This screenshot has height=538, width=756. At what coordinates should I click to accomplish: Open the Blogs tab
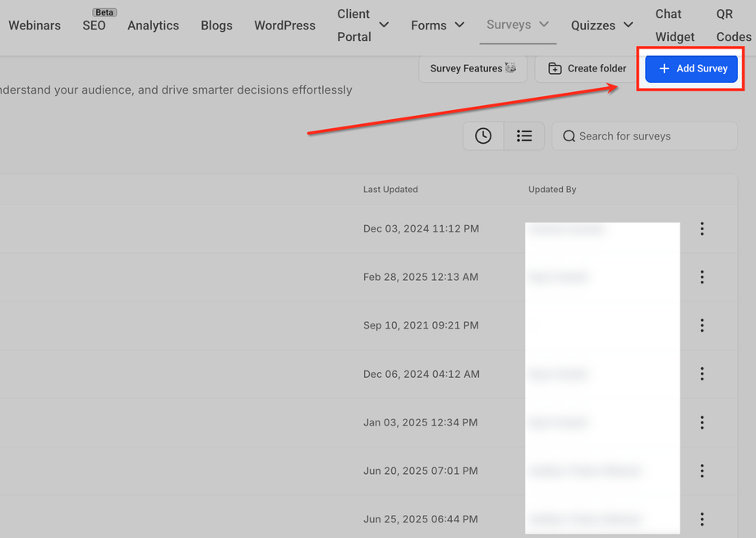tap(216, 25)
